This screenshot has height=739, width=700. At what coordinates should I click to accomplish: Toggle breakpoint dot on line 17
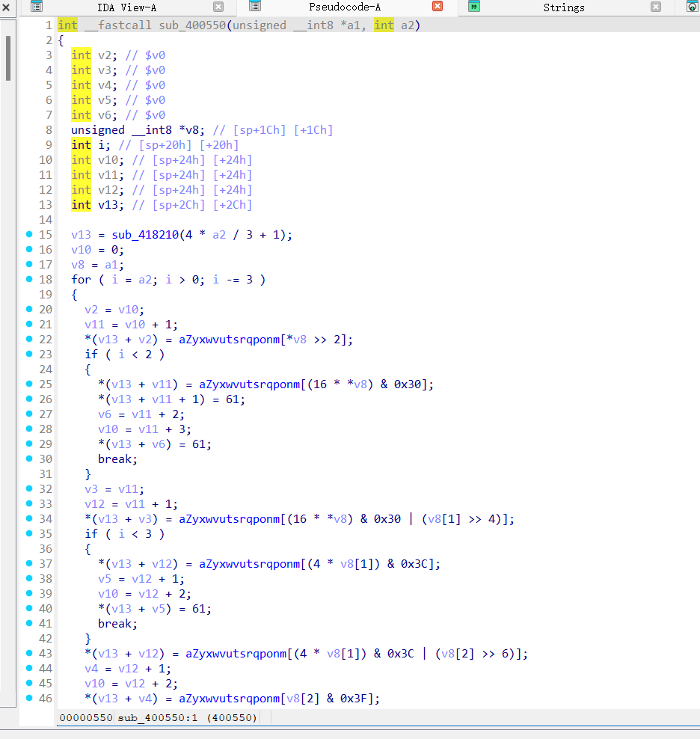[29, 264]
